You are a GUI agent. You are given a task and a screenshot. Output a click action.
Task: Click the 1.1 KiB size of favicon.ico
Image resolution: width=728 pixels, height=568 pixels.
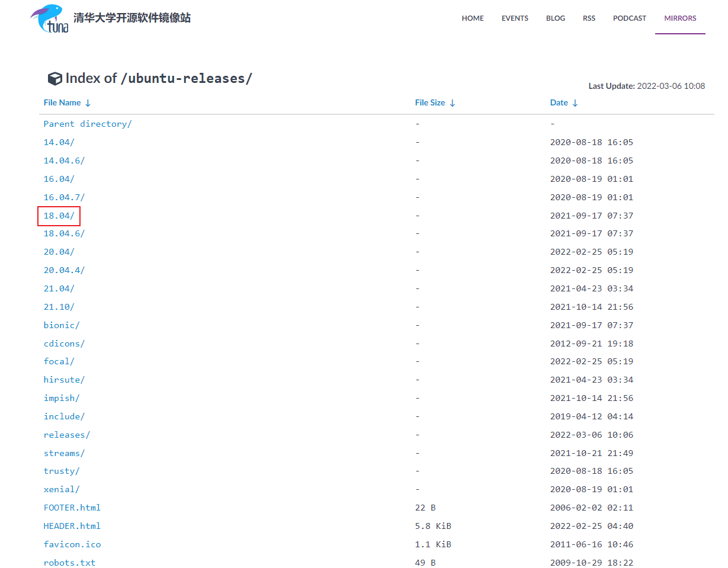pos(433,544)
